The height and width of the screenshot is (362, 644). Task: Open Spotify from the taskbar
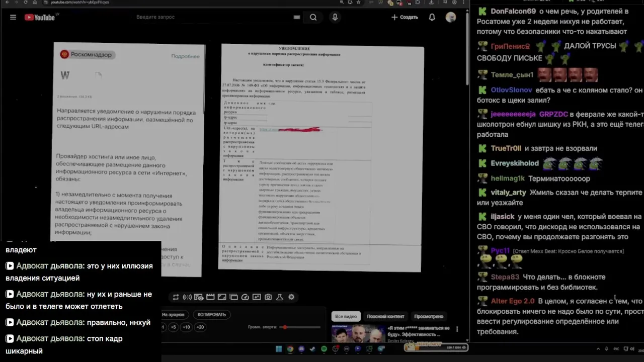(x=324, y=349)
